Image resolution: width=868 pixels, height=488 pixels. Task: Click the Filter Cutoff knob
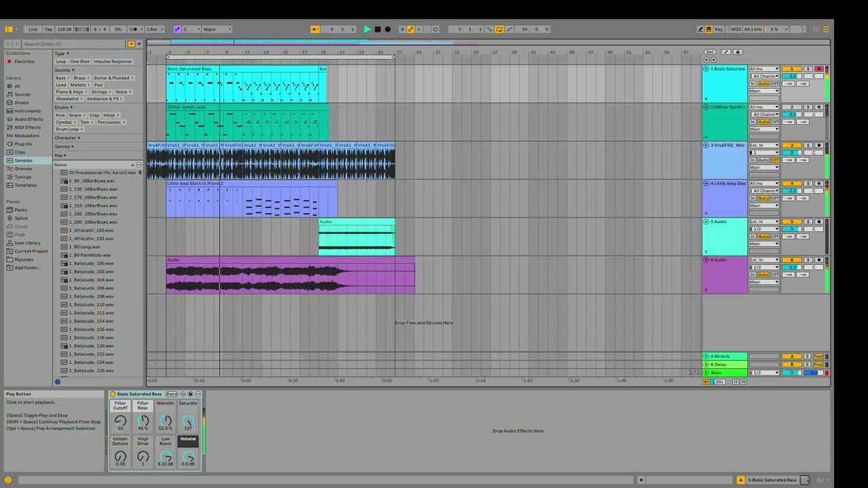[120, 421]
